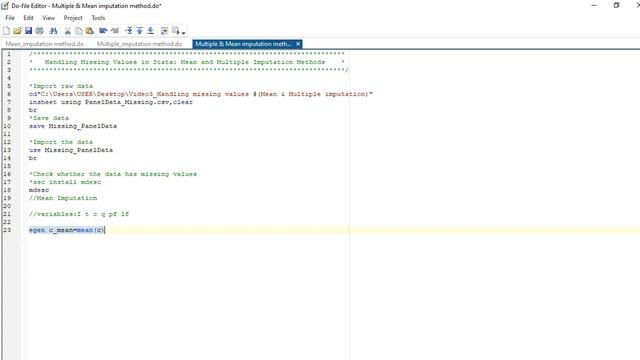
Task: Click the '//variables:I t c q pf lf' comment
Action: coord(79,214)
